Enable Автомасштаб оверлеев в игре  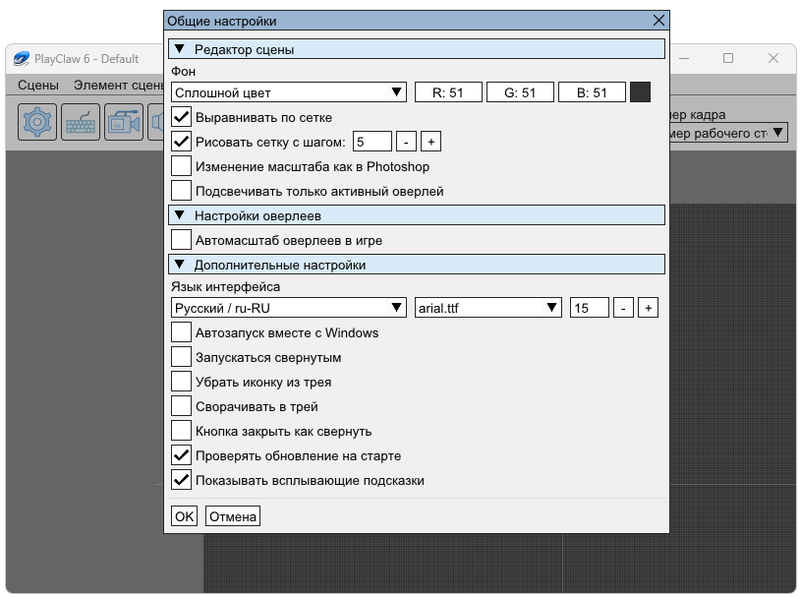(x=181, y=240)
